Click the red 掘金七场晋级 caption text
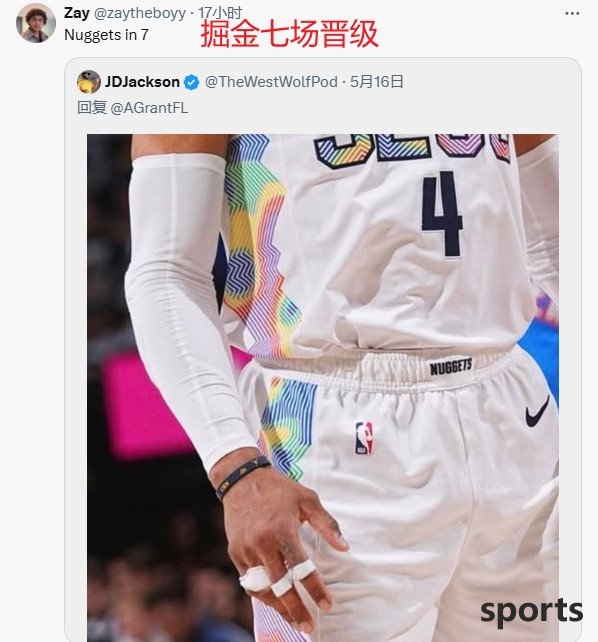This screenshot has width=598, height=642. [289, 34]
